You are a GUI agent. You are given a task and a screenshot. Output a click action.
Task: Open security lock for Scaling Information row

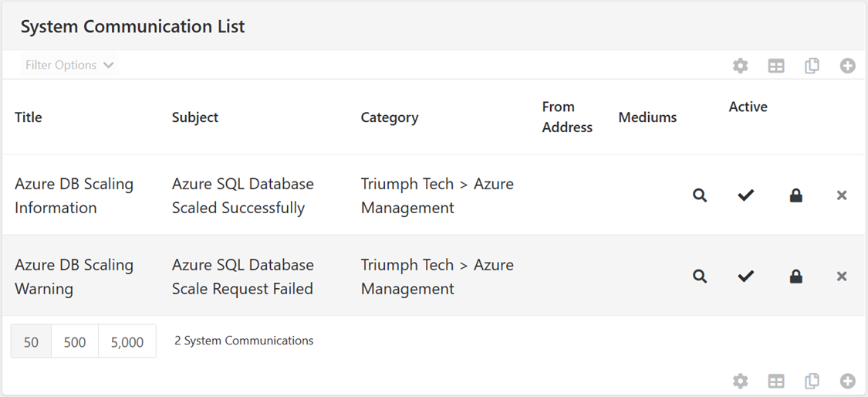[795, 195]
